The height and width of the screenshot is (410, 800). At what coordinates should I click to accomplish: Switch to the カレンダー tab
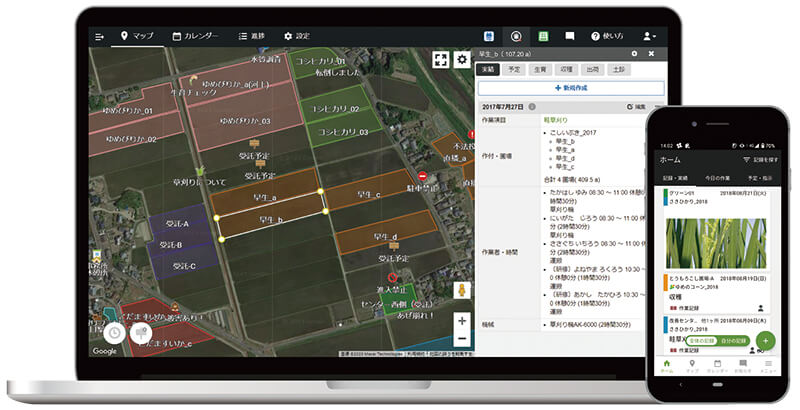[195, 36]
